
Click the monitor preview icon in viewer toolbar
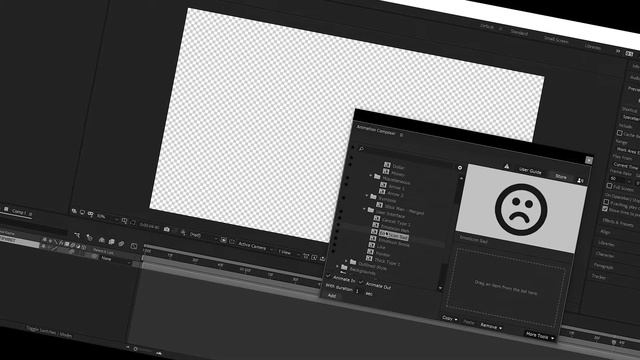(x=82, y=213)
